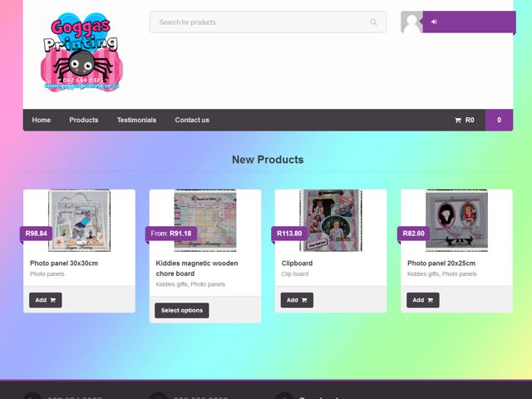
Task: Go to the Testimonials page
Action: point(136,120)
